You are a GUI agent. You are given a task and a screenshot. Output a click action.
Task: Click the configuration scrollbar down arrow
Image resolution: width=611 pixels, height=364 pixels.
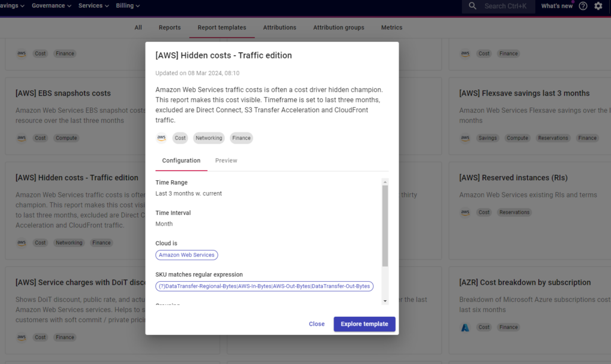385,301
